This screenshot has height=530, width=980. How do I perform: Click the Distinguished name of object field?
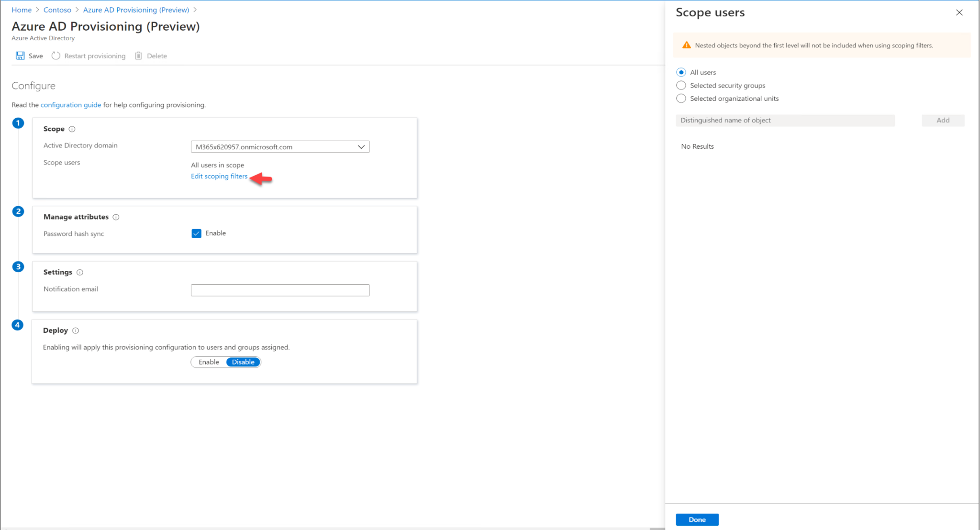point(785,120)
